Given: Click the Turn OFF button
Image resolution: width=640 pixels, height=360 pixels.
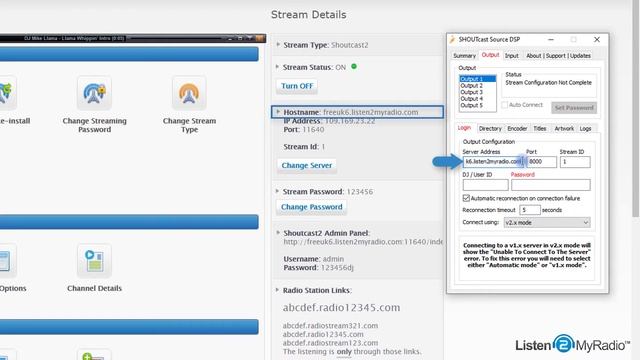Looking at the screenshot, I should point(297,86).
